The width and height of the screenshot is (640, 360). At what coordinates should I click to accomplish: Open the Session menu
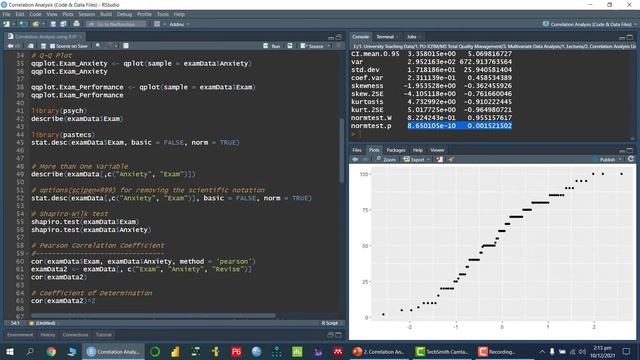[x=87, y=14]
